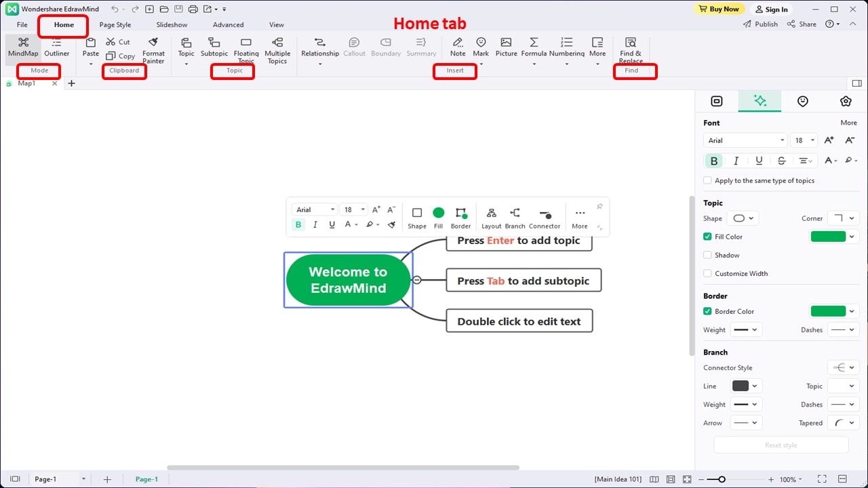The image size is (868, 488).
Task: Open Find & Replace
Action: (631, 51)
